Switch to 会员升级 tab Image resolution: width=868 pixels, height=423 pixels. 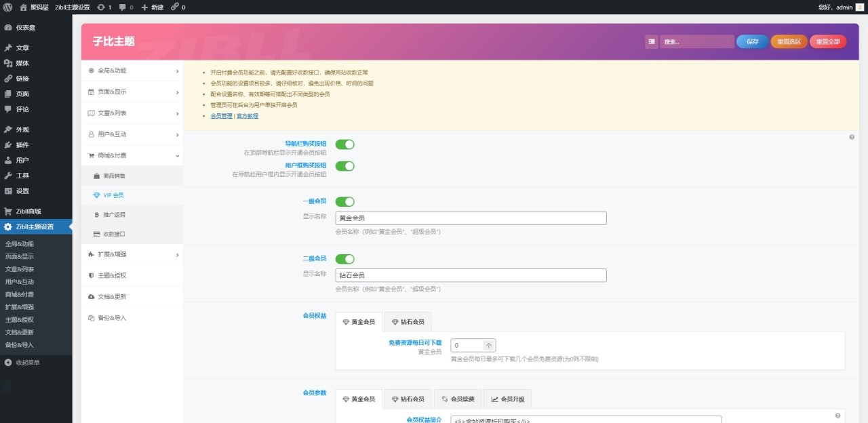(508, 399)
